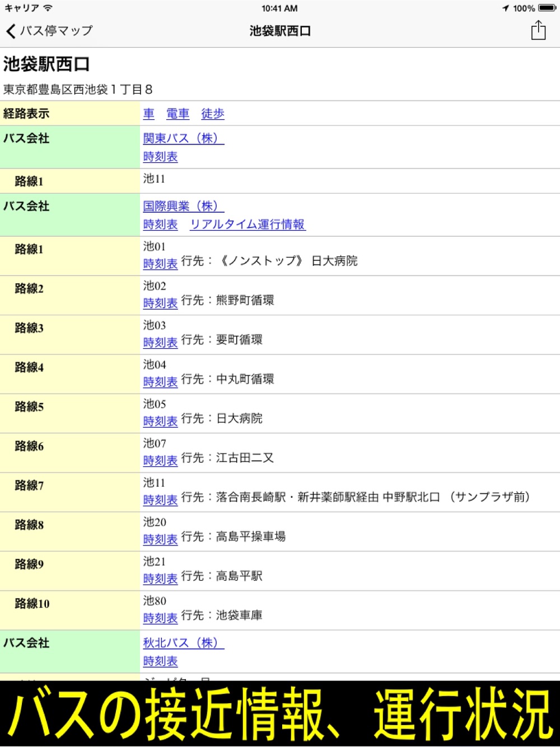Screen dimensions: 560x747
Task: Open 時刻表 for 中丸町循環
Action: pyautogui.click(x=160, y=382)
